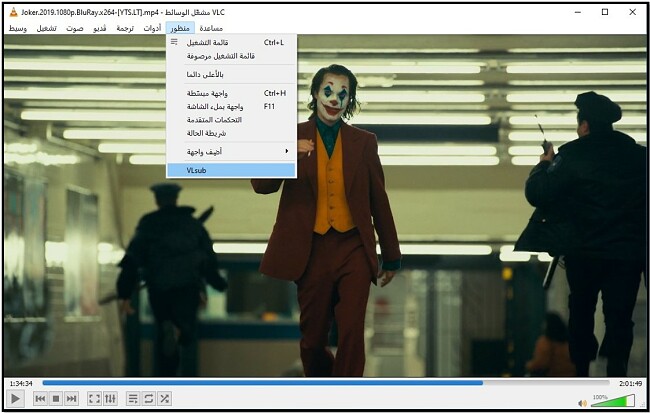Jump to previous media item

(40, 399)
